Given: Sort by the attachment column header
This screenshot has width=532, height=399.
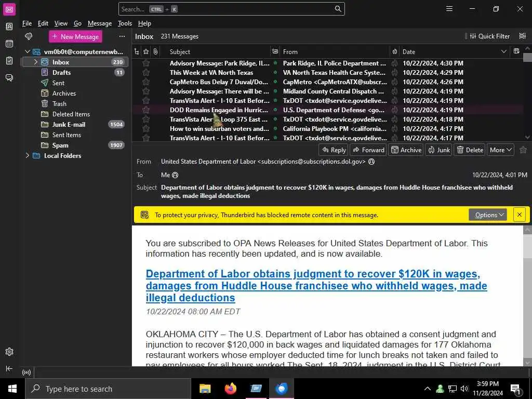Looking at the screenshot, I should (155, 51).
